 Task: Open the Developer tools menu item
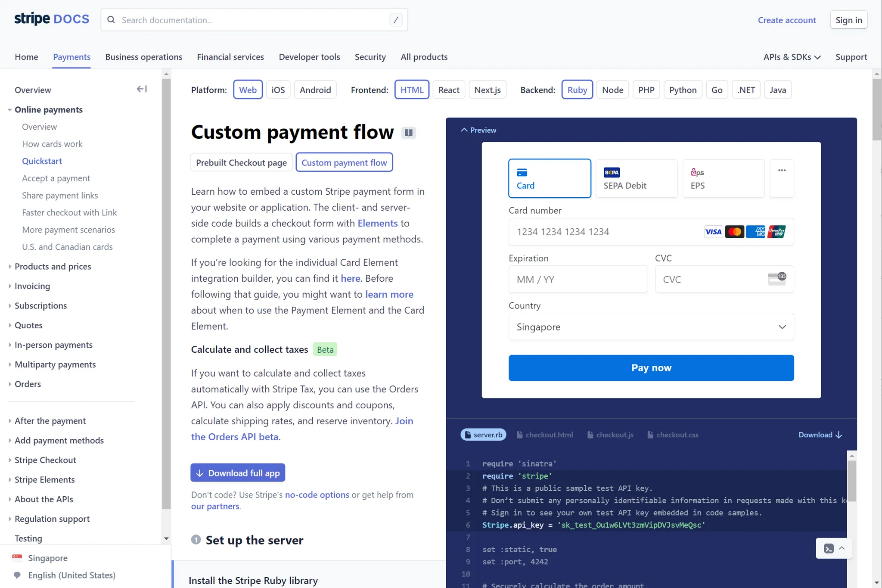[x=309, y=56]
